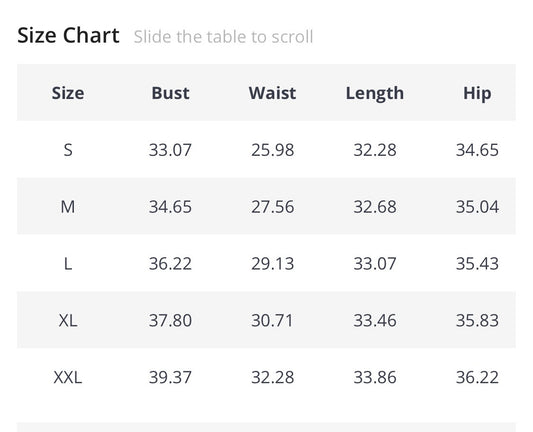Click 'Slide the table to scroll' hint
This screenshot has width=533, height=432.
[223, 37]
